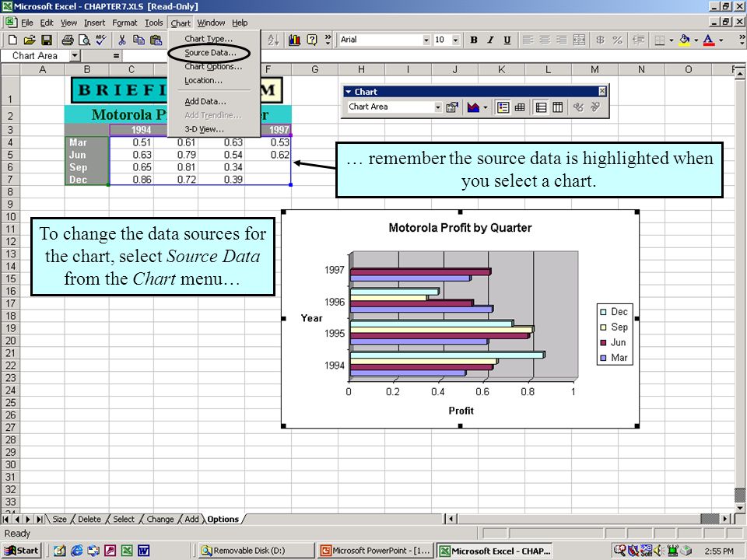Angle text upward on Chart toolbar

coord(595,107)
